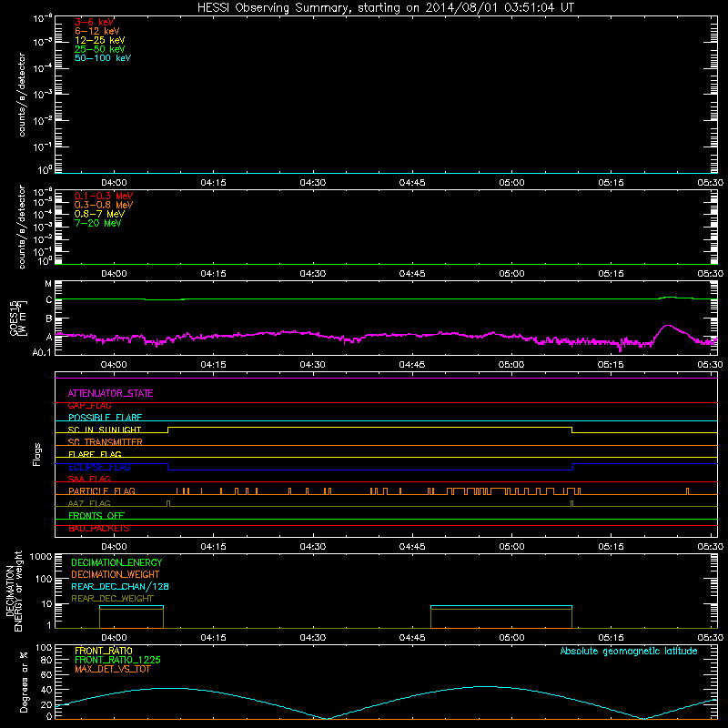Click the B class tick on GOES axis
Screen dimensions: 728x728
pyautogui.click(x=49, y=318)
